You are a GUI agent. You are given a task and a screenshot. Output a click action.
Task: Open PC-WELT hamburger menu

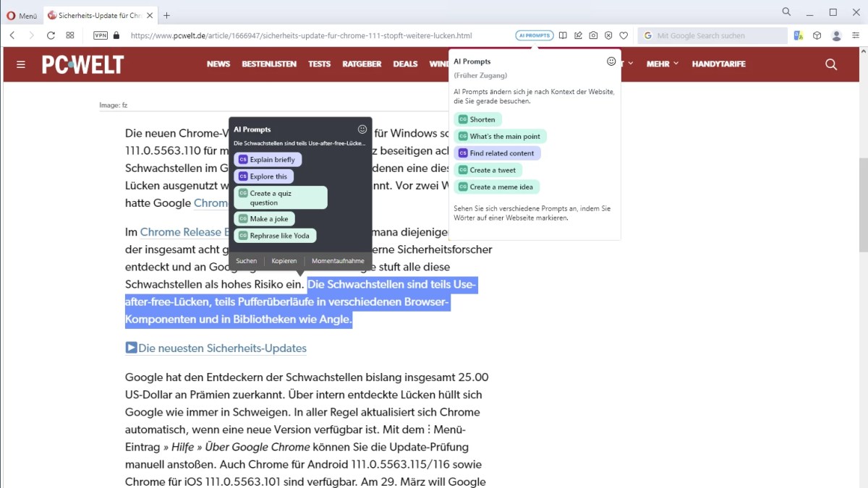coord(21,64)
